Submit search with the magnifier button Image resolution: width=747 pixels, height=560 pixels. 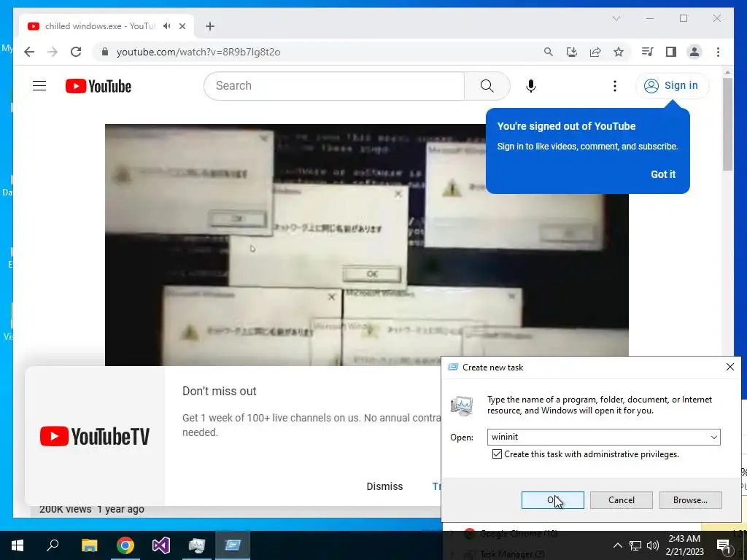pyautogui.click(x=487, y=86)
